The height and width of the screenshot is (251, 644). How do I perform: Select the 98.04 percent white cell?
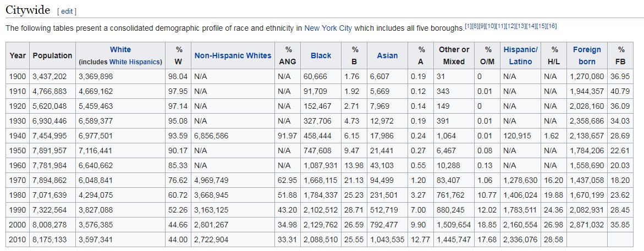pos(178,76)
